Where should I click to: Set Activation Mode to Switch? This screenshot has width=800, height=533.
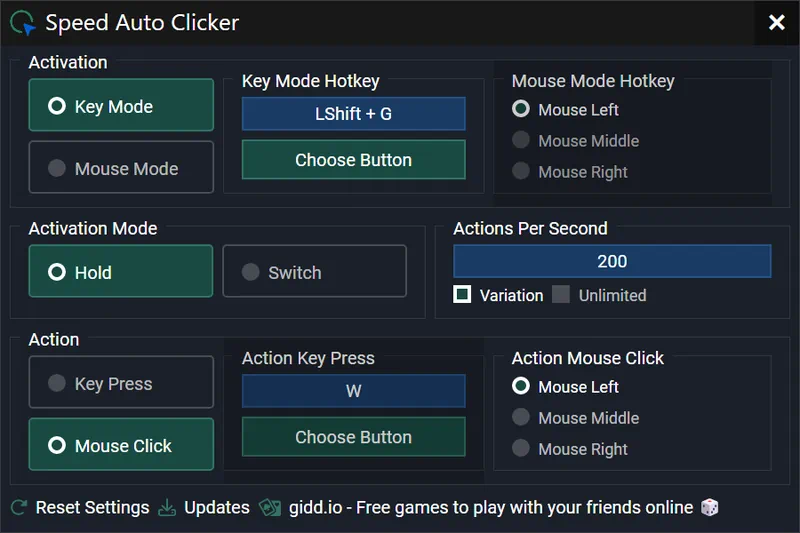314,272
